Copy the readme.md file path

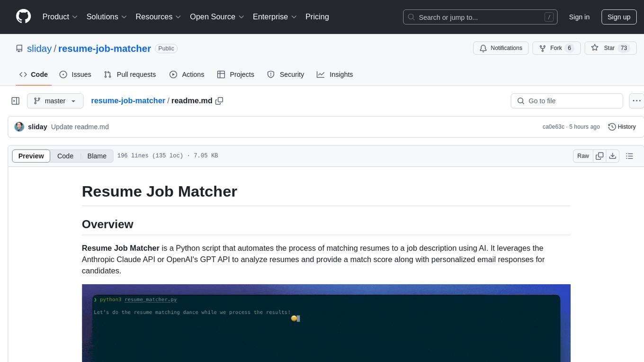click(219, 101)
